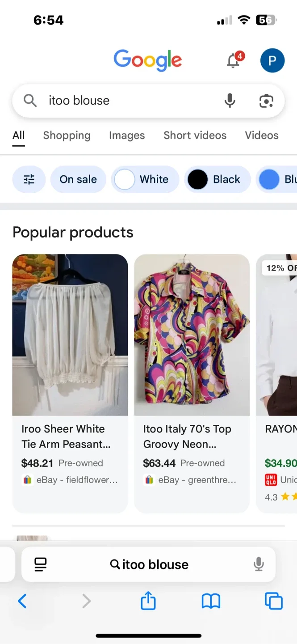Open Itoo Italy 70's Top Groovy Neon listing
This screenshot has height=644, width=297.
click(x=192, y=383)
